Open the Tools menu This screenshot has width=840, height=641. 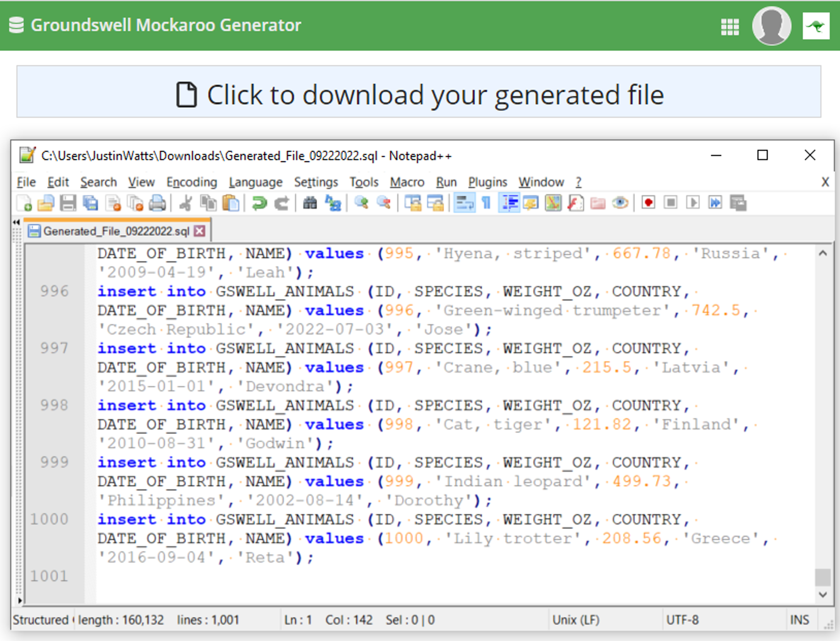(364, 182)
